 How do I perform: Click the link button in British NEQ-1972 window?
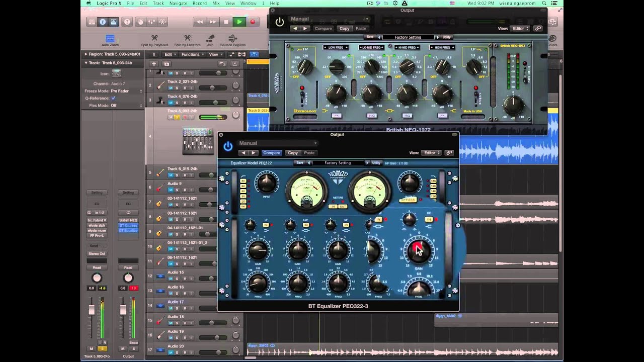[538, 29]
